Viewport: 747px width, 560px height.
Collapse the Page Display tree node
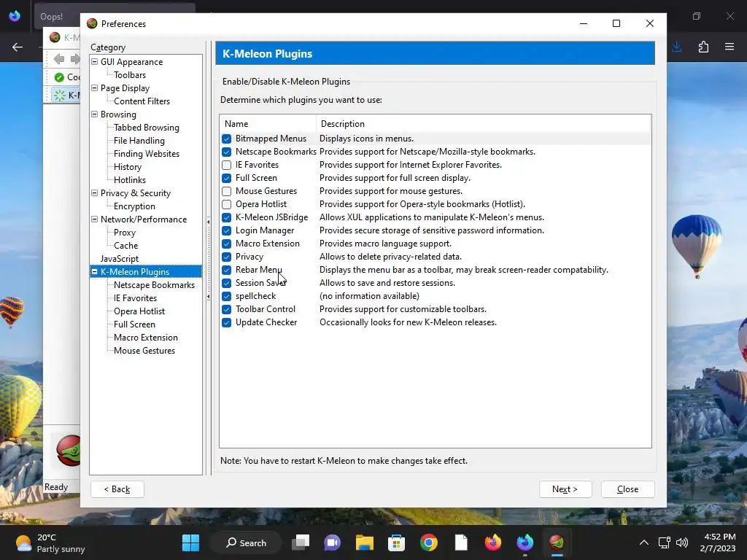[x=94, y=88]
